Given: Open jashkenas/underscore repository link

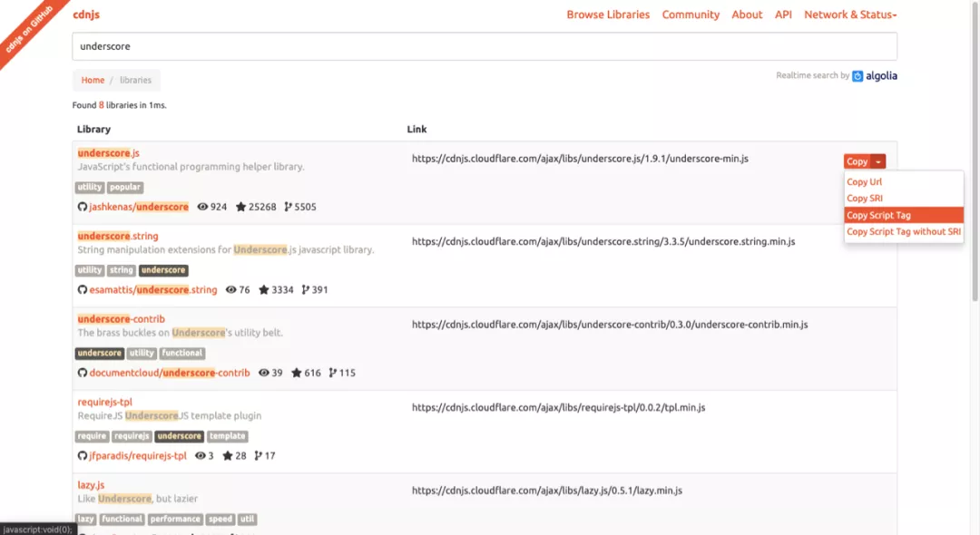Looking at the screenshot, I should tap(139, 207).
